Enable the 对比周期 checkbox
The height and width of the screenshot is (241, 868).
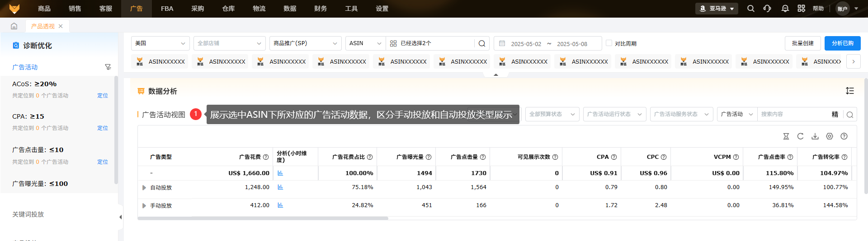[609, 43]
